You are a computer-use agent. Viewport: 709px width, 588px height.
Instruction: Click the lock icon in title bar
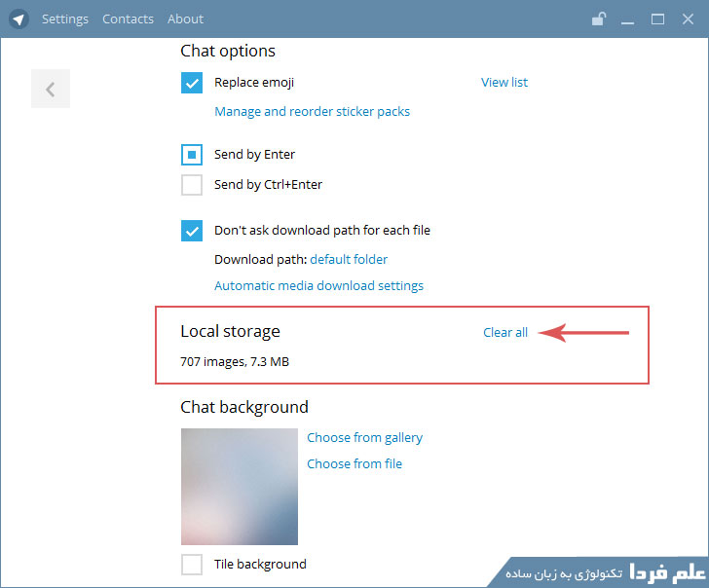click(599, 18)
